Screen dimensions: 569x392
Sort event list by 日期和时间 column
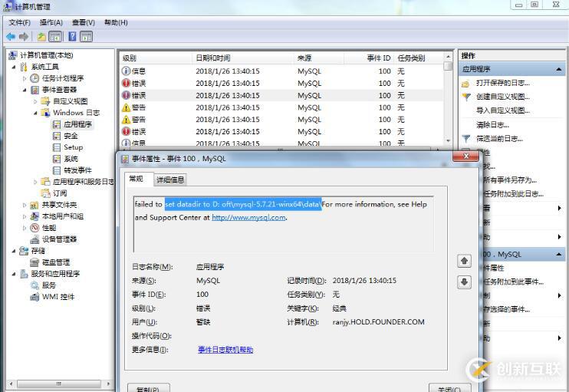[x=242, y=58]
